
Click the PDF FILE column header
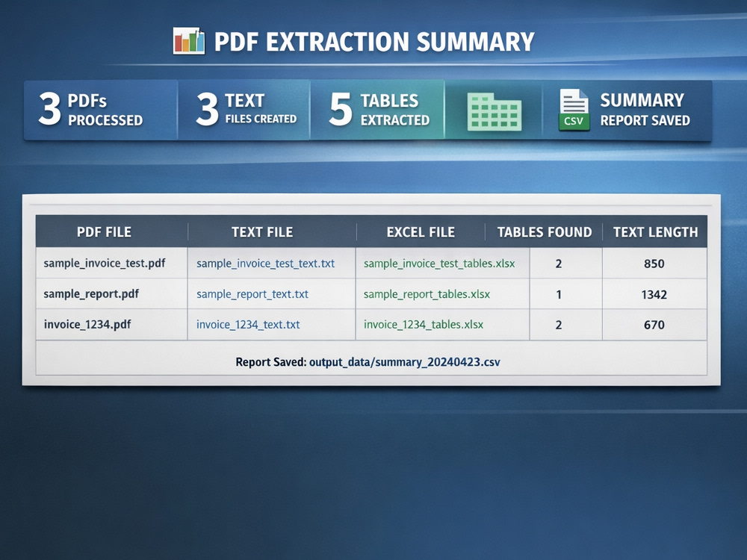point(105,232)
